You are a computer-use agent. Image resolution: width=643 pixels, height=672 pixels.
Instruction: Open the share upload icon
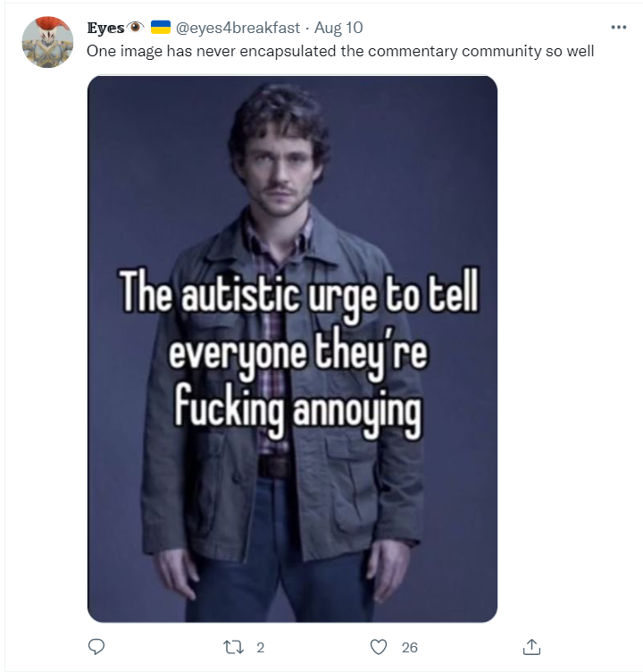click(x=531, y=647)
